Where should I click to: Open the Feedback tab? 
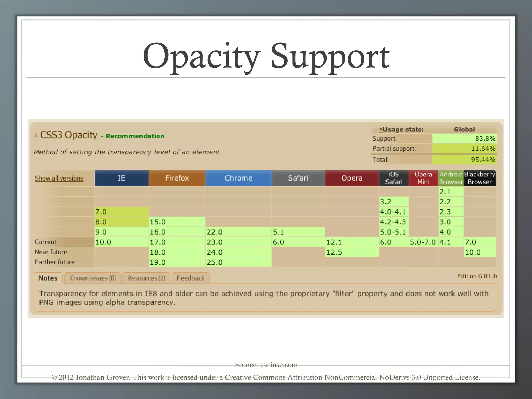[x=191, y=278]
